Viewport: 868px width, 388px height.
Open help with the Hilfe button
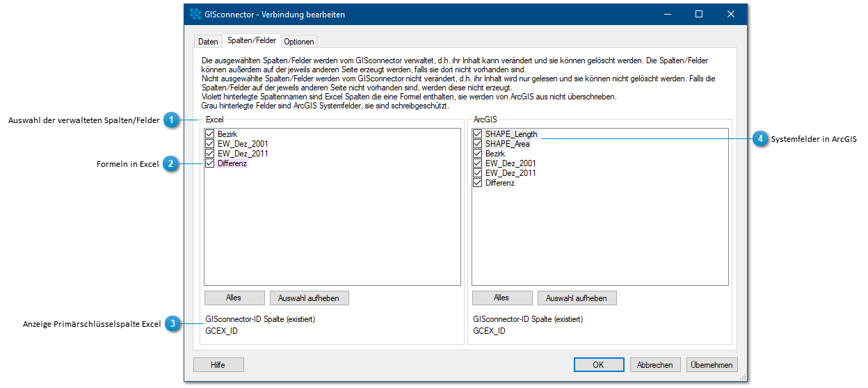point(218,364)
